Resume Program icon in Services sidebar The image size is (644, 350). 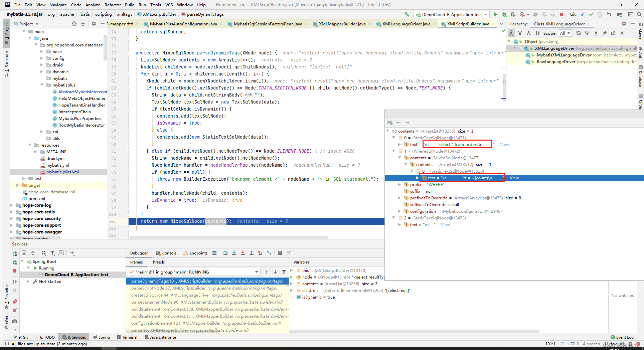[x=15, y=282]
